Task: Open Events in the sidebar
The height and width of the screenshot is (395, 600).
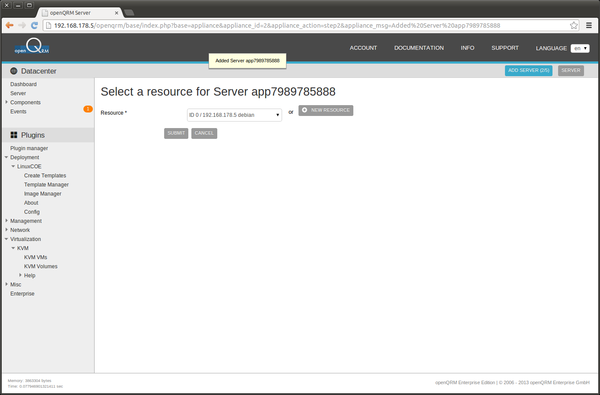Action: point(18,112)
